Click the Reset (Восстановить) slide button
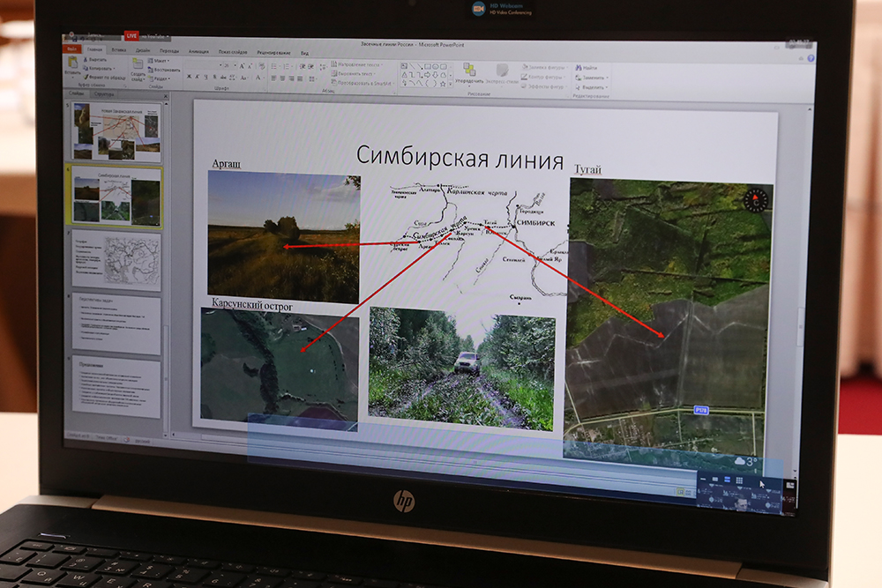882x588 pixels. tap(163, 70)
